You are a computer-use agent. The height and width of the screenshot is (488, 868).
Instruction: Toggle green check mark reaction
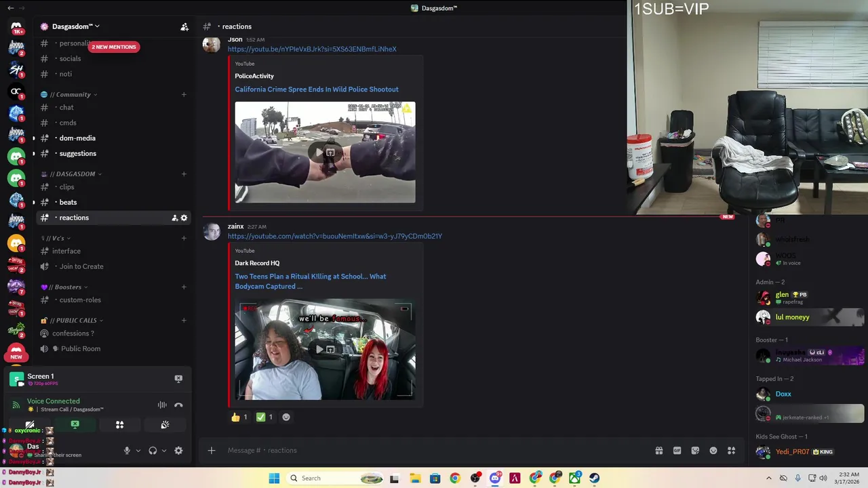264,418
